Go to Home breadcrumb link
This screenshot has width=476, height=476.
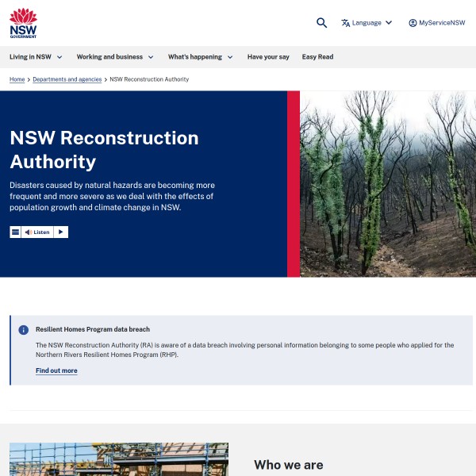pyautogui.click(x=17, y=79)
